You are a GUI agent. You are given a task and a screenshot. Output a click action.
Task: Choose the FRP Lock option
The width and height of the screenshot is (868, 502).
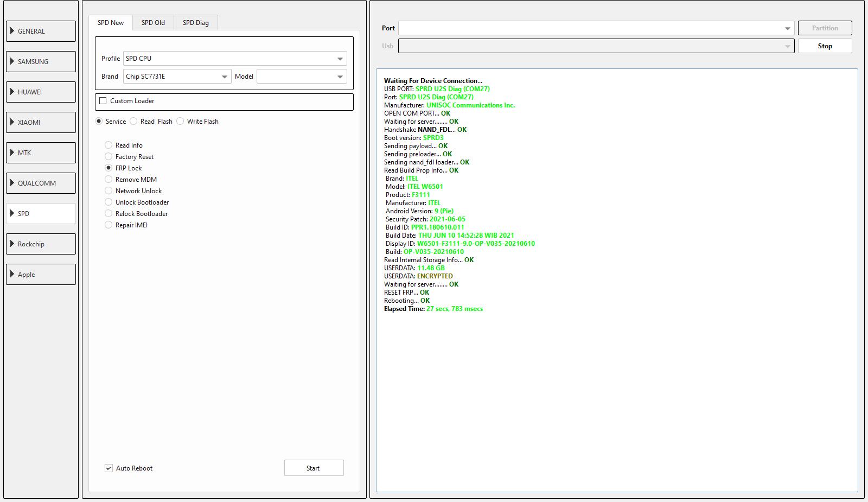tap(108, 168)
